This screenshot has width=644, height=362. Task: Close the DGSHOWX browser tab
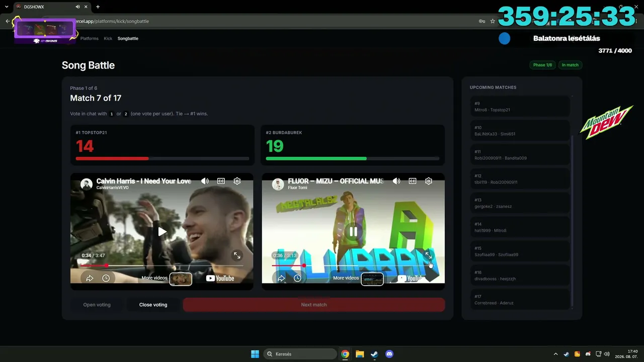pos(85,7)
